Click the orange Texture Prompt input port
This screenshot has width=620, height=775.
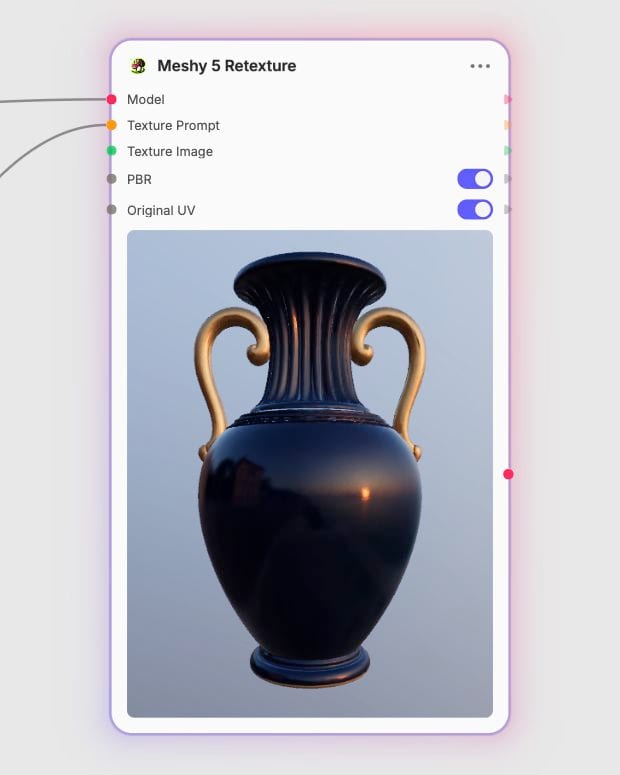[112, 126]
